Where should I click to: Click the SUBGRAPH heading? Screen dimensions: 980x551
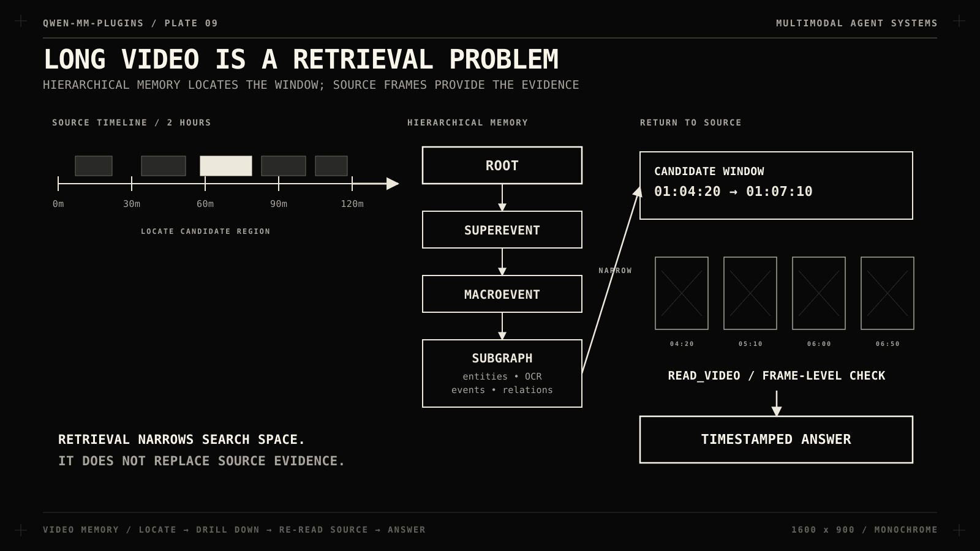(x=502, y=358)
